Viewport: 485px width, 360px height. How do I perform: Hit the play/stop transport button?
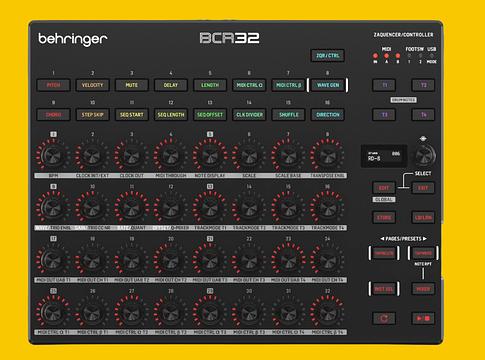[x=423, y=318]
